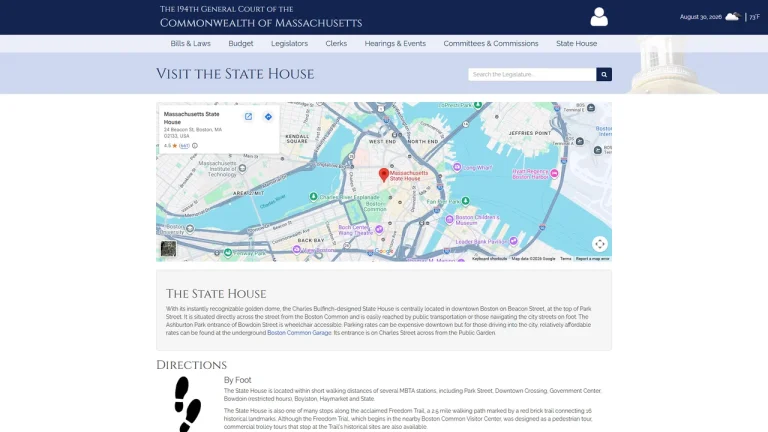The height and width of the screenshot is (432, 768).
Task: Click the August 30, 2025 date text
Action: tap(700, 17)
